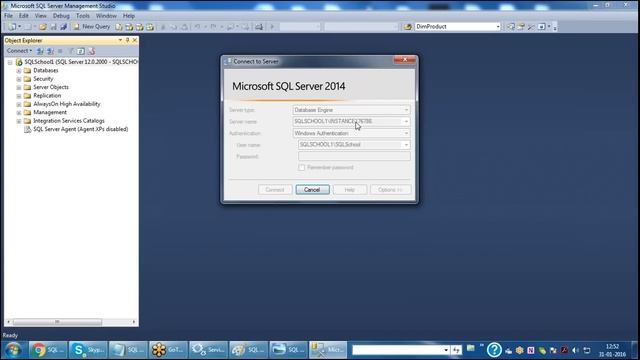Click the Connect Object Explorer icon
The height and width of the screenshot is (360, 640).
coord(40,51)
